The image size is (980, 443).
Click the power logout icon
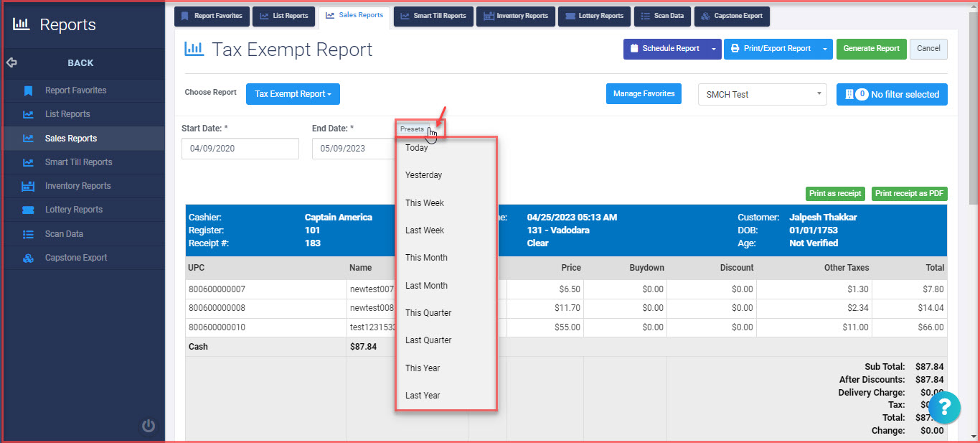149,426
